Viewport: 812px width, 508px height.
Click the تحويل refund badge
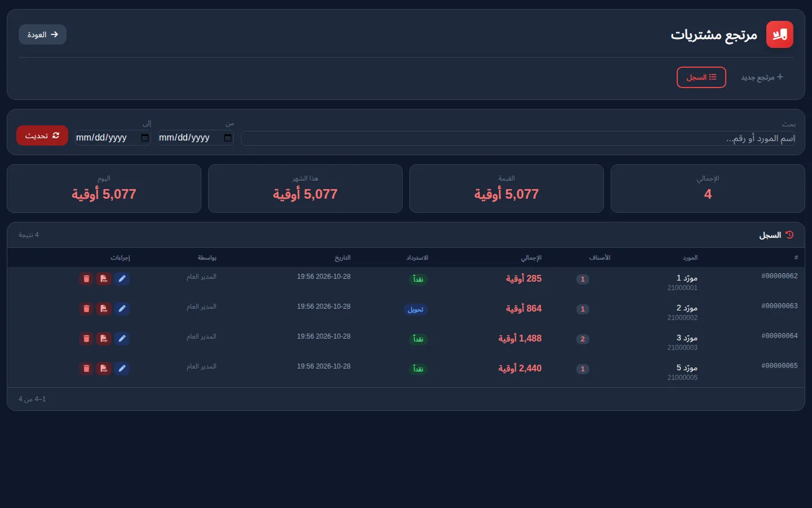click(x=416, y=309)
